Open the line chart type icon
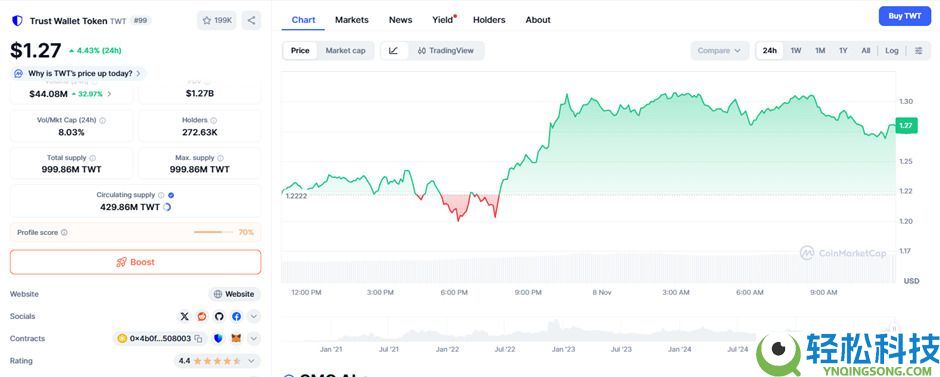 pos(393,51)
